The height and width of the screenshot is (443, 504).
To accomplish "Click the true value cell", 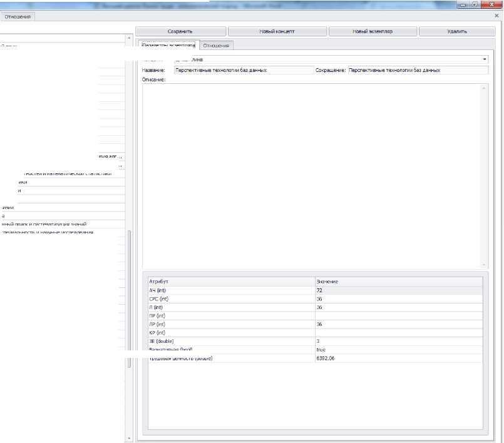I will point(399,350).
